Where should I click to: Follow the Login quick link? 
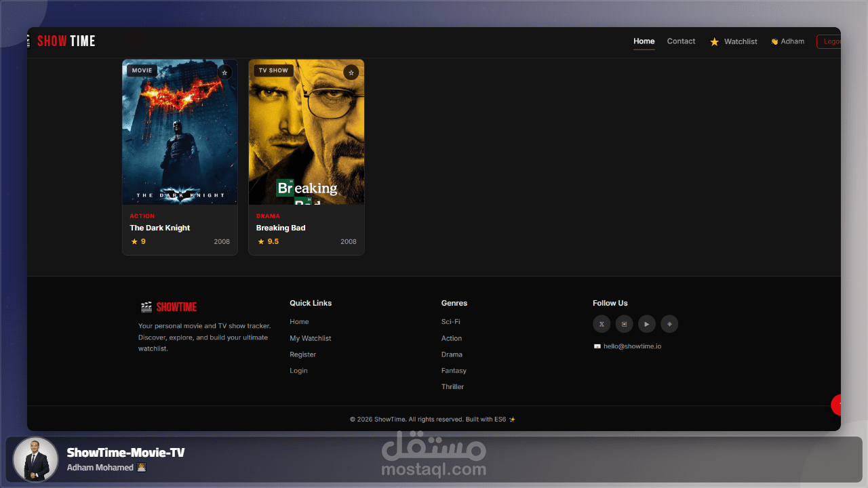298,371
